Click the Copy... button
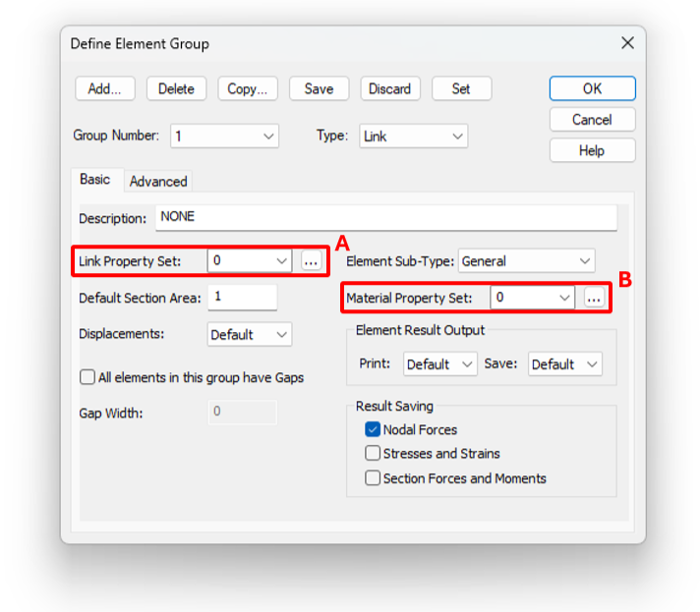Viewport: 700px width, 612px height. pos(248,88)
